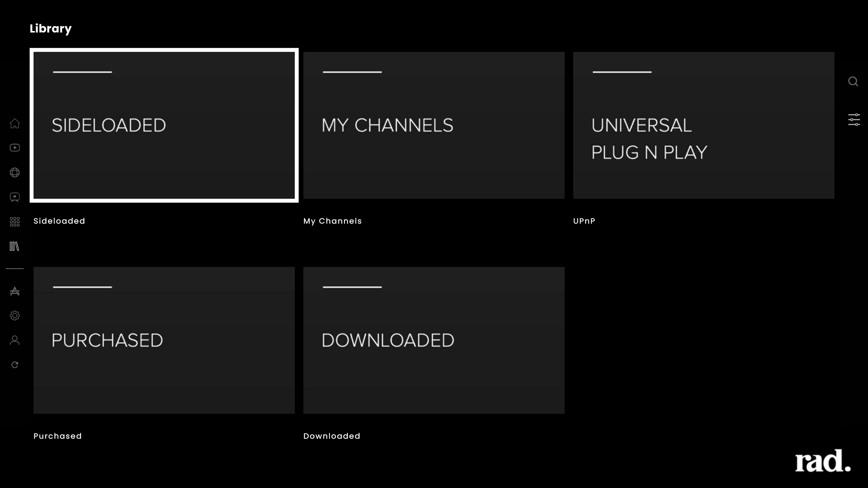The image size is (868, 488).
Task: Open the search magnifier icon
Action: 853,82
